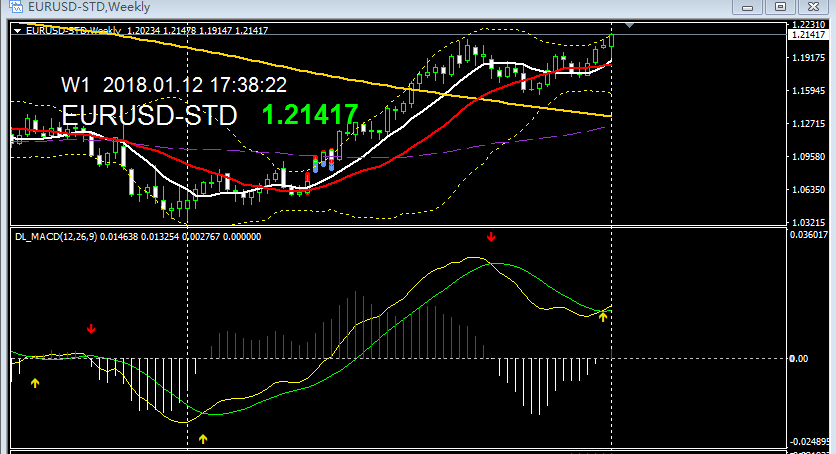Open the dropdown triangle beside EURUSD-STD,Weekly chart label
The image size is (836, 454).
[x=19, y=31]
